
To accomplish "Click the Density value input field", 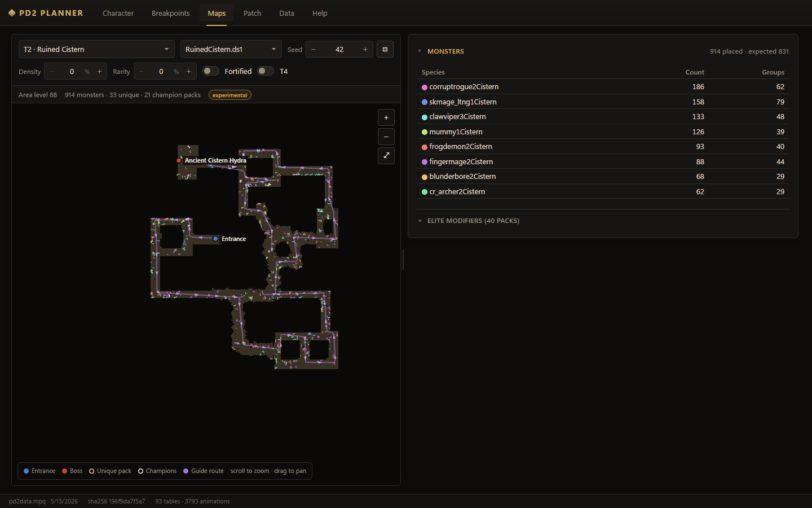I will coord(72,71).
